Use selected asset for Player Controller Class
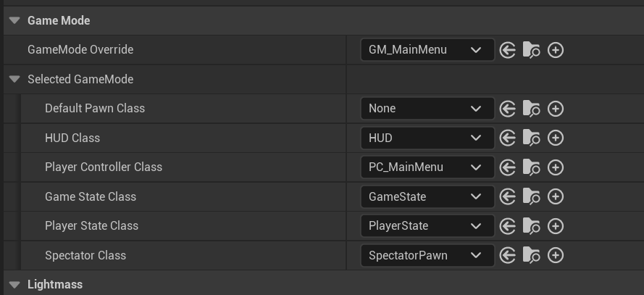The width and height of the screenshot is (644, 295). click(x=508, y=167)
